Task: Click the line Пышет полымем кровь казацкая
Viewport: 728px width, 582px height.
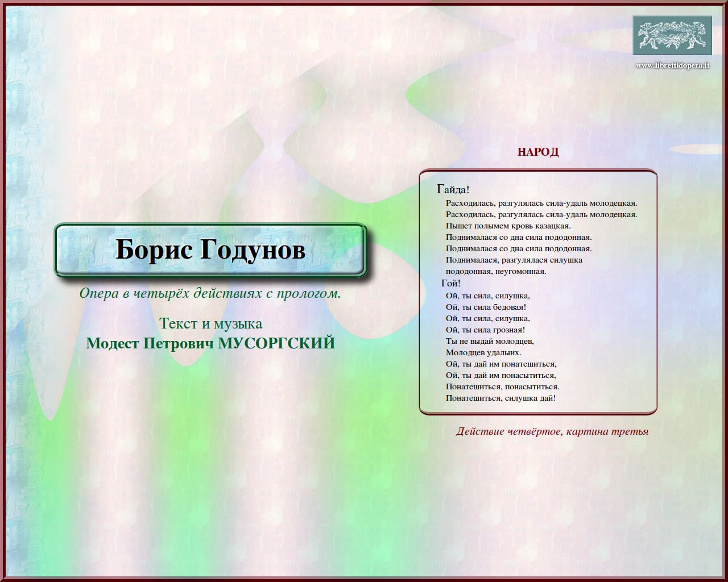Action: [508, 226]
